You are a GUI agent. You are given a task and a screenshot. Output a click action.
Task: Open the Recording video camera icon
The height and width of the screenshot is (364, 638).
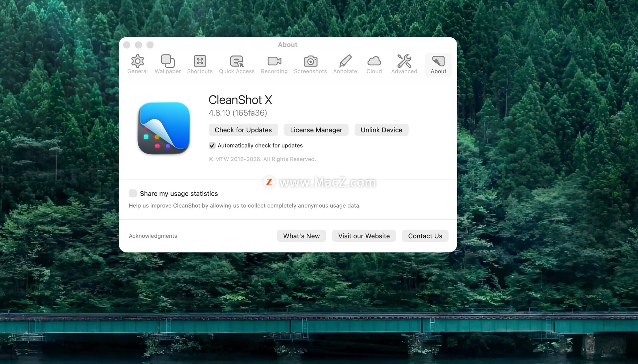tap(274, 61)
